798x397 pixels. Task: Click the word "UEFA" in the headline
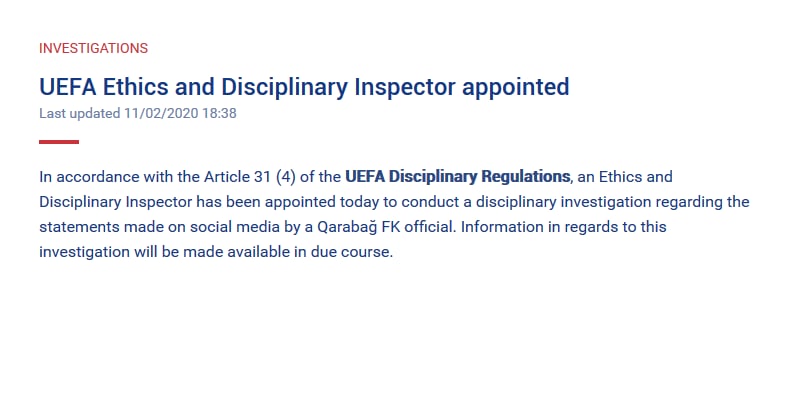68,87
